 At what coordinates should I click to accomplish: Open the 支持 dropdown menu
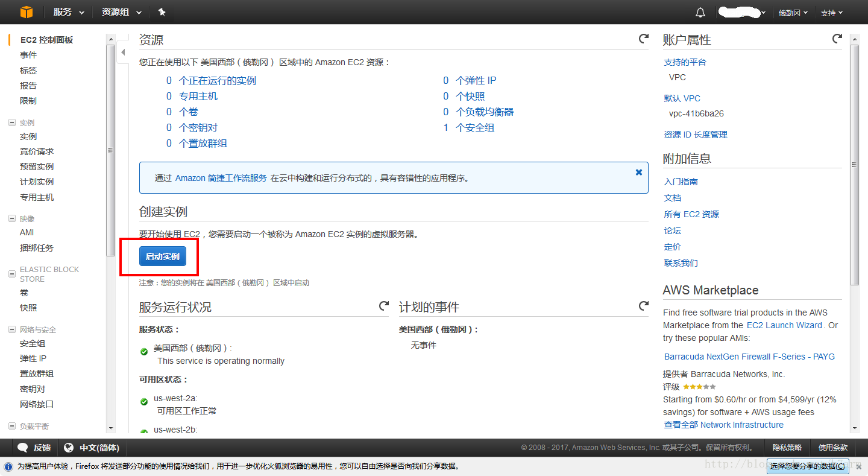831,13
